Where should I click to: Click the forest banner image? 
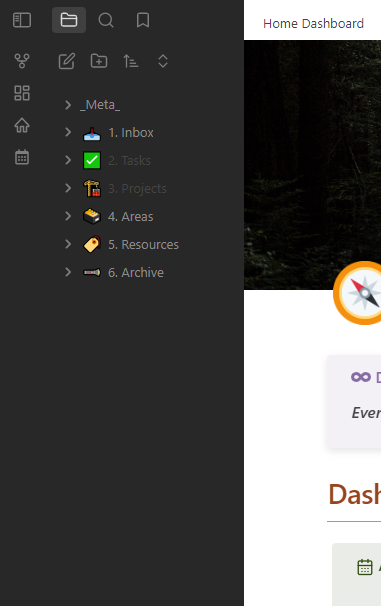(x=312, y=165)
